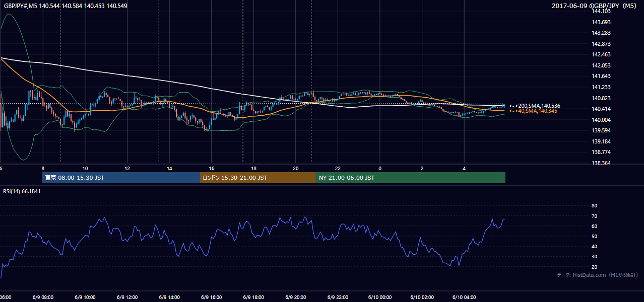The height and width of the screenshot is (302, 644).
Task: Click hour tick 8 under price chart
Action: 43,169
